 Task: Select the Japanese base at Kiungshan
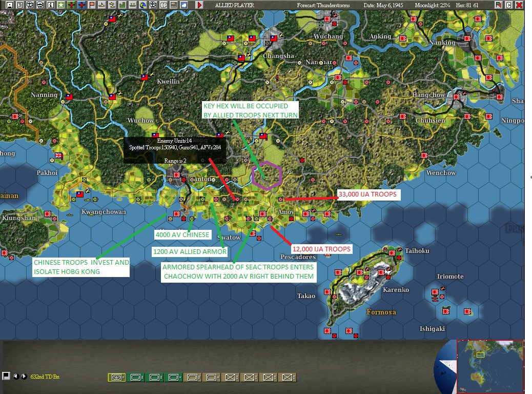[48, 213]
